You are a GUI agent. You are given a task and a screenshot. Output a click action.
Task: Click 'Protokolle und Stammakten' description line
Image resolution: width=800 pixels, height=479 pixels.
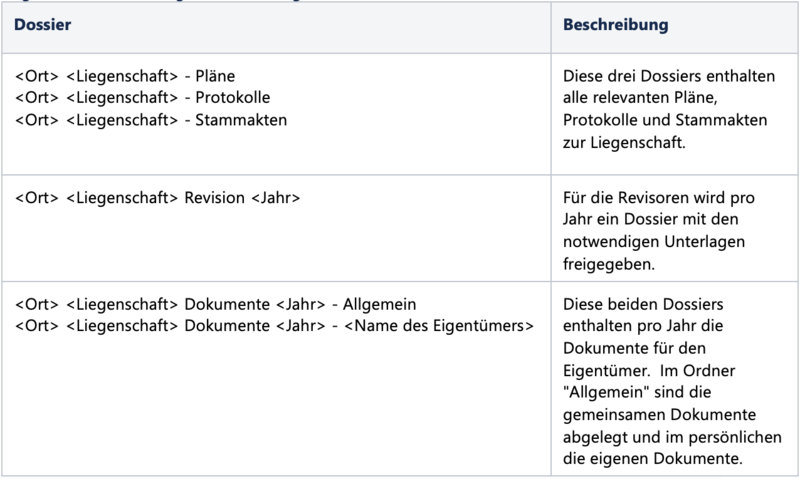[x=665, y=120]
